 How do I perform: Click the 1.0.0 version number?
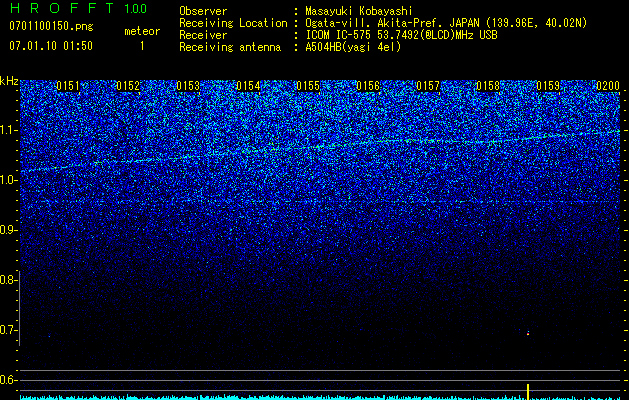[135, 8]
